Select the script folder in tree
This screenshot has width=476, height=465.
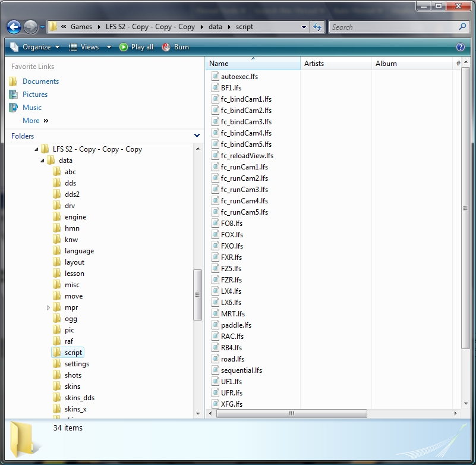point(73,353)
